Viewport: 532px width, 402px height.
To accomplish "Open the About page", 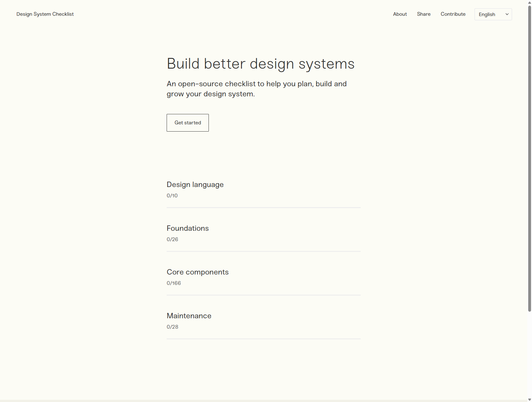I will (400, 14).
